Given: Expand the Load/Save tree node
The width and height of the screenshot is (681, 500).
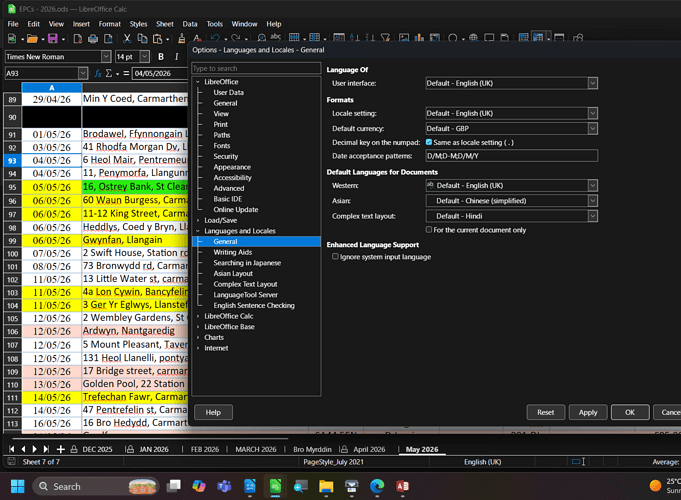Looking at the screenshot, I should pyautogui.click(x=198, y=220).
